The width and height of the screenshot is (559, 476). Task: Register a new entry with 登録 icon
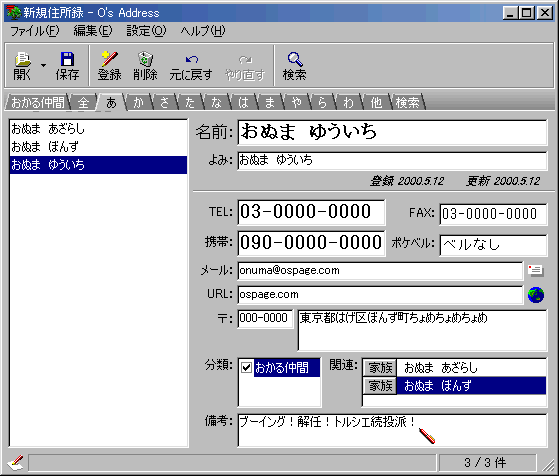click(x=109, y=66)
